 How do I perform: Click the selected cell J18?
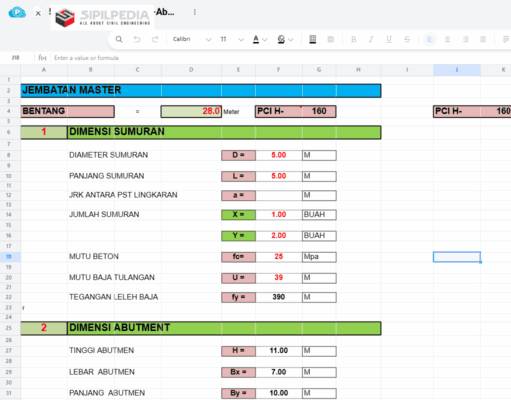[457, 257]
